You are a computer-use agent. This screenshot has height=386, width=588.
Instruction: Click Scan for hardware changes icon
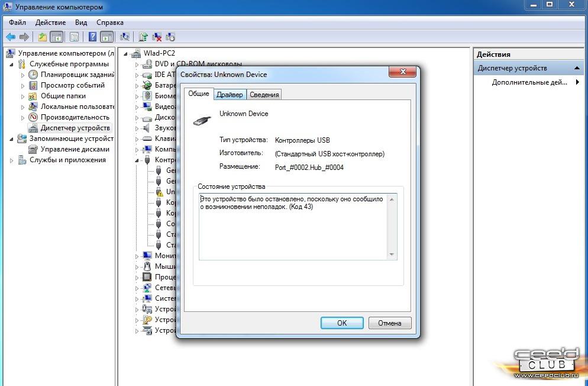point(125,37)
